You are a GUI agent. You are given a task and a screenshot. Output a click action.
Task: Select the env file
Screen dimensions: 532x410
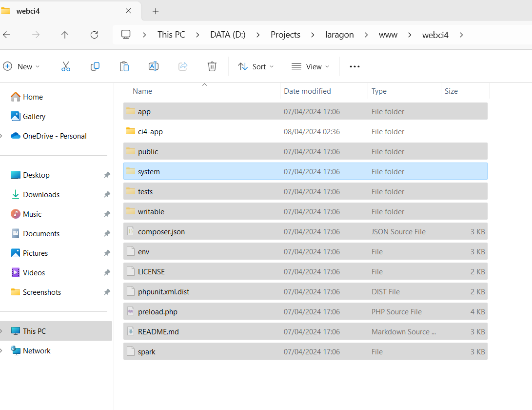(305, 252)
